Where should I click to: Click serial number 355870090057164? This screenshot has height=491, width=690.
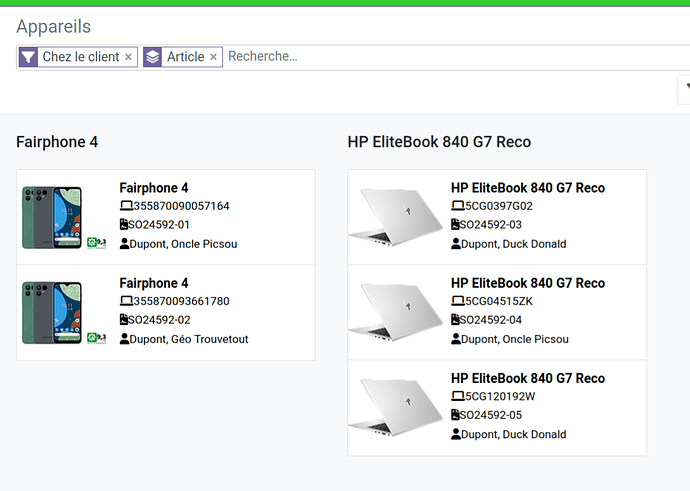(181, 206)
